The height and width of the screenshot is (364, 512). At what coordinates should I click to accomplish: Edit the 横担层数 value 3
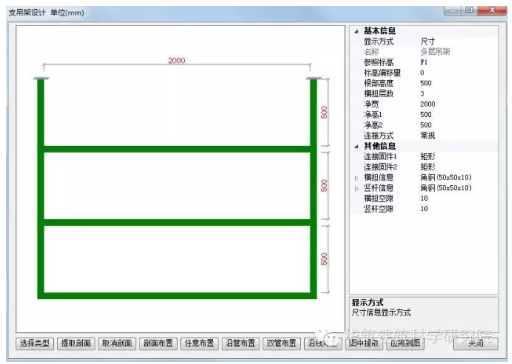point(422,94)
